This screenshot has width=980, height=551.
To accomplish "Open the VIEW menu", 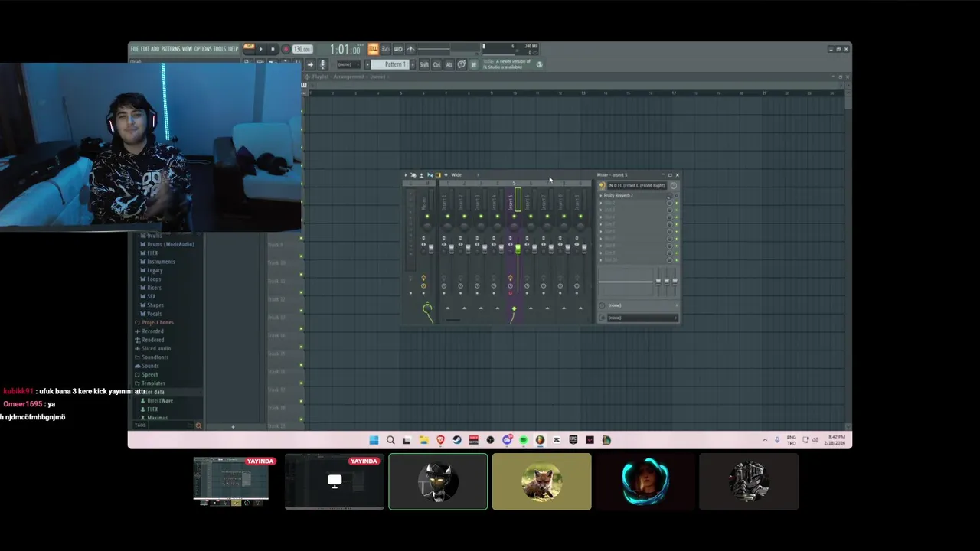I will click(187, 48).
